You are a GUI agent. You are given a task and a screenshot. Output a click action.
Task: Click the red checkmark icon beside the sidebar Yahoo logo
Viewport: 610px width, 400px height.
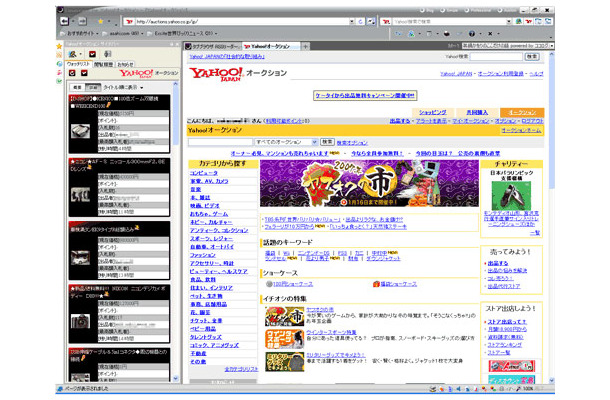point(84,73)
